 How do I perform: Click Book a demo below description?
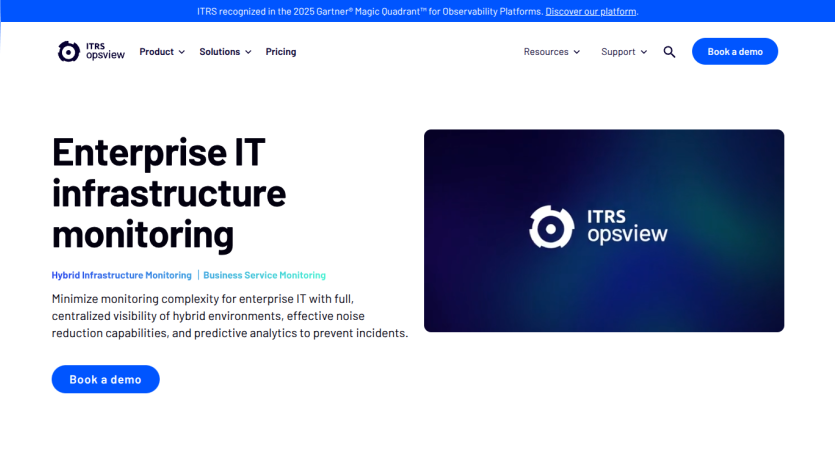pyautogui.click(x=105, y=379)
